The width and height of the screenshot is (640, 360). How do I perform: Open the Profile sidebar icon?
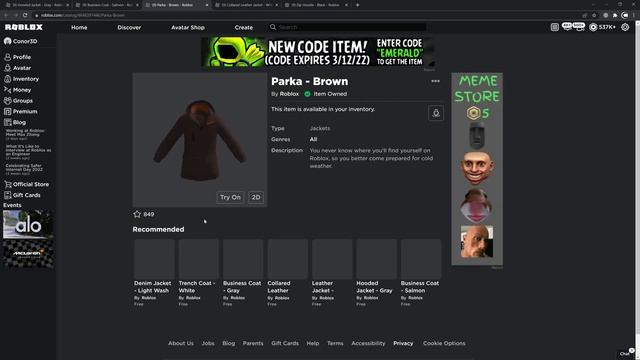tap(7, 57)
